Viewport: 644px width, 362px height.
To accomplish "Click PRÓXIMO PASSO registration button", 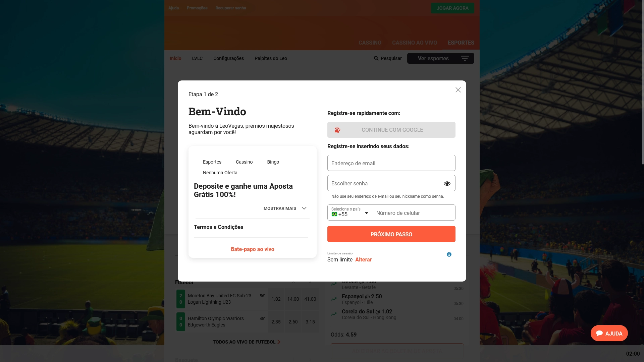I will click(x=391, y=234).
